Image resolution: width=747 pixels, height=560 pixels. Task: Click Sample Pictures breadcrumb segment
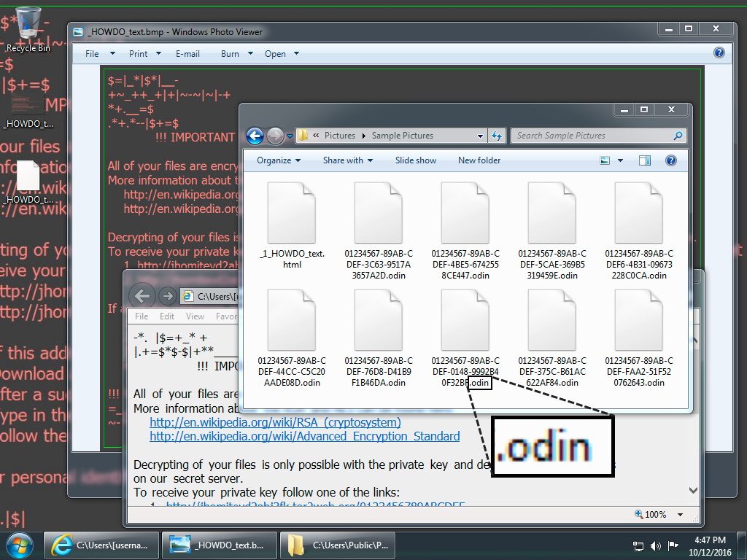[403, 136]
